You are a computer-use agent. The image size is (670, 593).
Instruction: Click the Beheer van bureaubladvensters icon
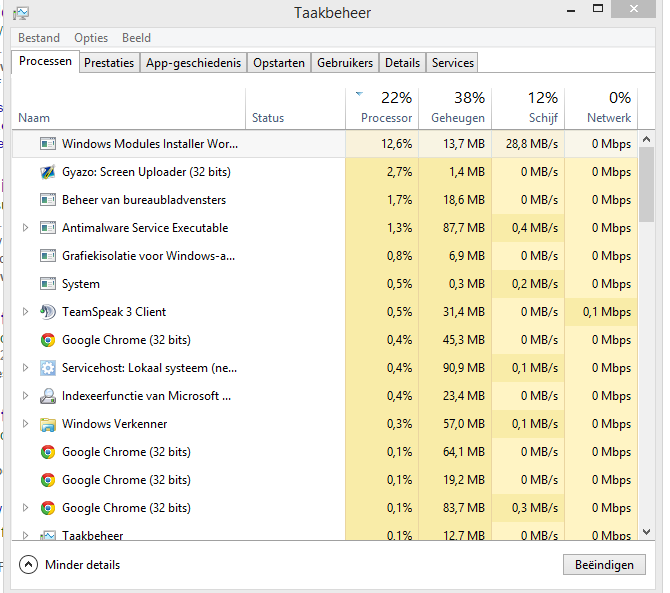tap(48, 200)
